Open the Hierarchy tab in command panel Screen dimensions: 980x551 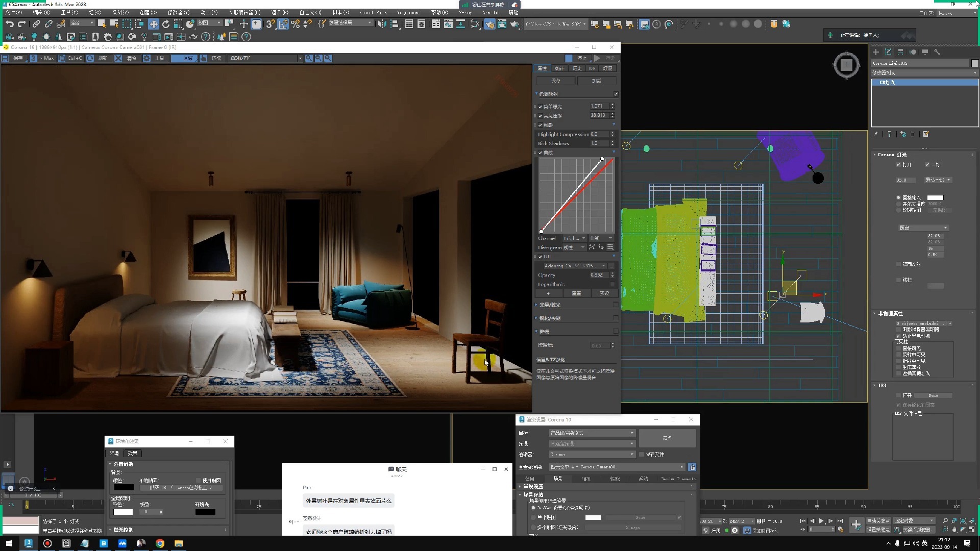(x=900, y=52)
